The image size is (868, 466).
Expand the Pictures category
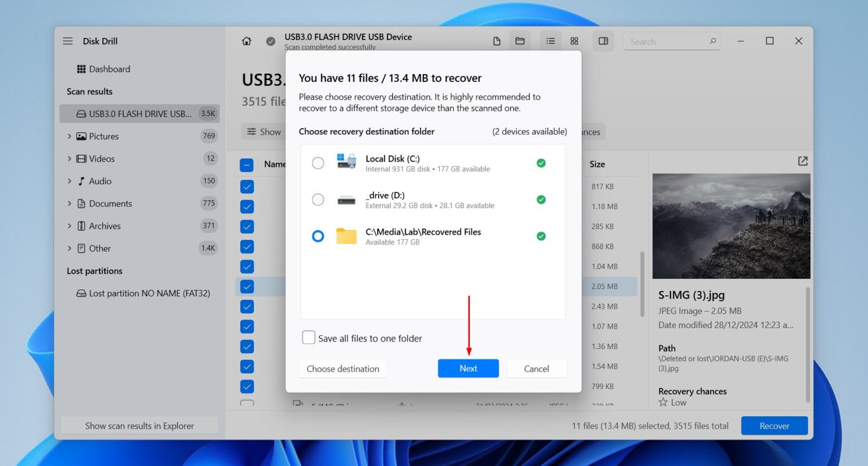pos(70,136)
